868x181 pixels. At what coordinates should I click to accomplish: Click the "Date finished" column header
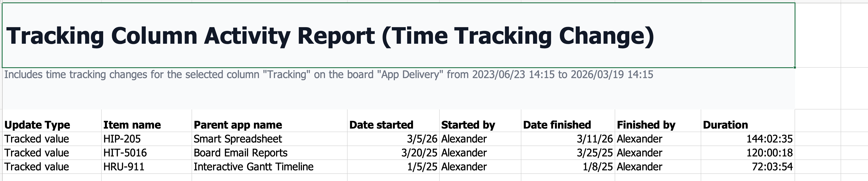coord(557,125)
